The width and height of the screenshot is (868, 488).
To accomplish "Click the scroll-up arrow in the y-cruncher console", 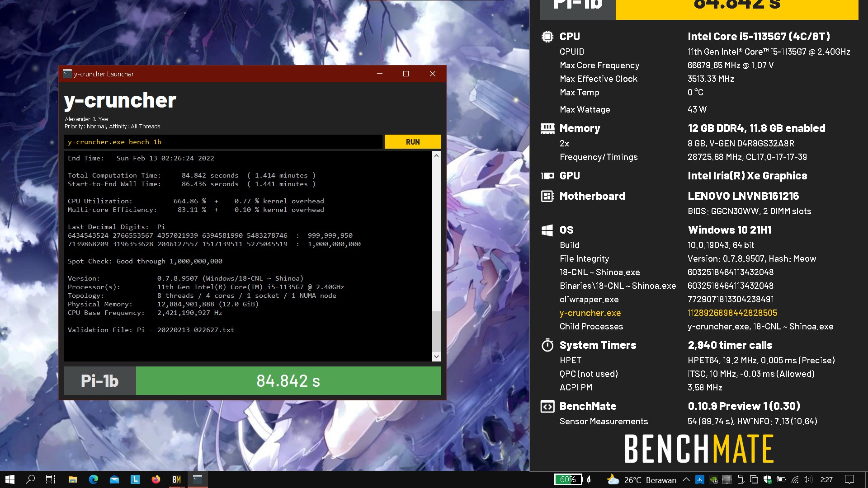I will point(436,156).
